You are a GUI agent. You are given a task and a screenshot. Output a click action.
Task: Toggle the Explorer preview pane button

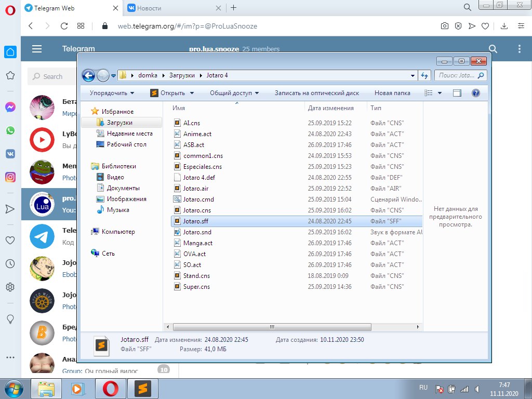(457, 93)
